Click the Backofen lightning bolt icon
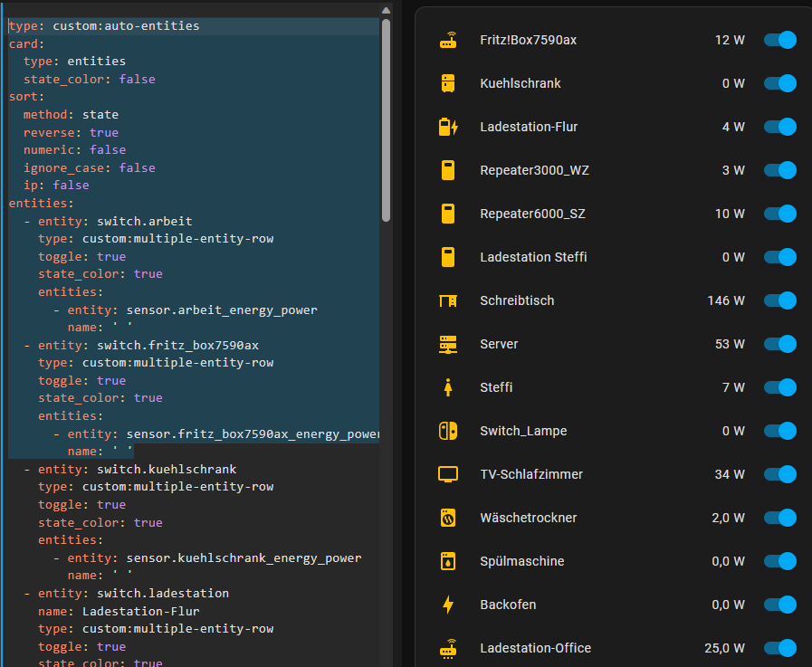Viewport: 812px width, 667px height. pos(448,605)
